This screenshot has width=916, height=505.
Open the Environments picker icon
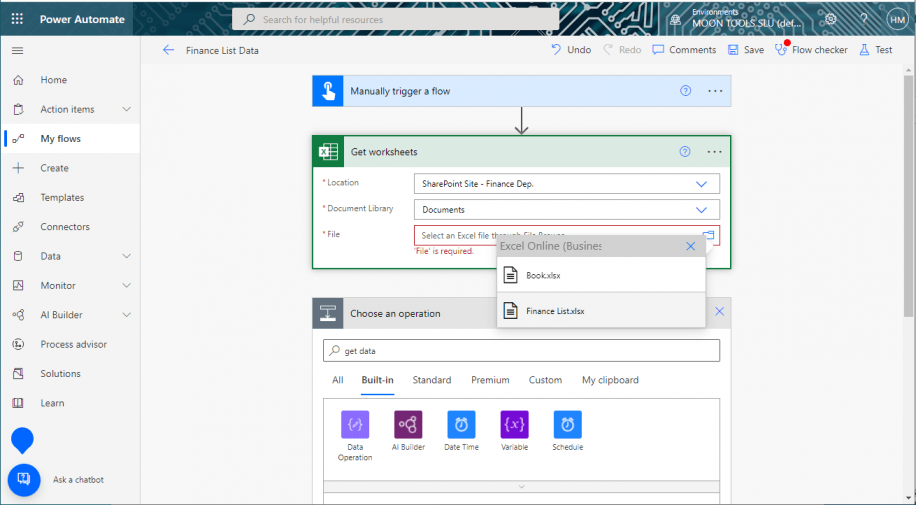click(676, 19)
